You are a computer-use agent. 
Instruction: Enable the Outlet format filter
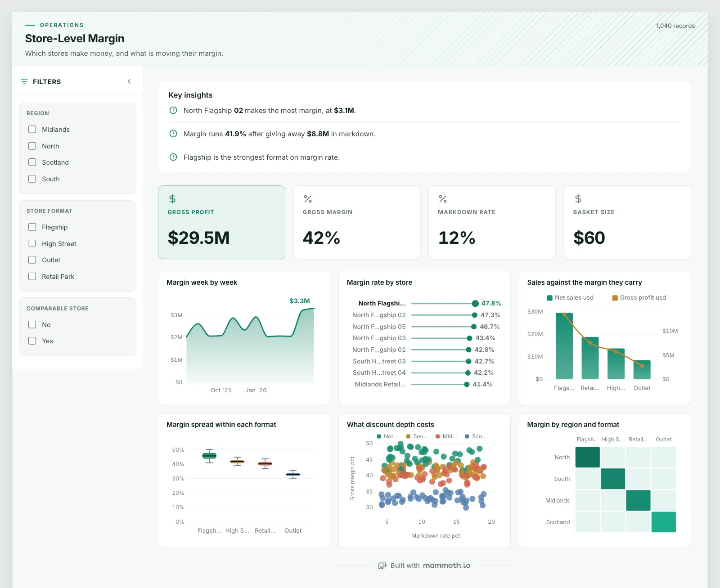[32, 260]
